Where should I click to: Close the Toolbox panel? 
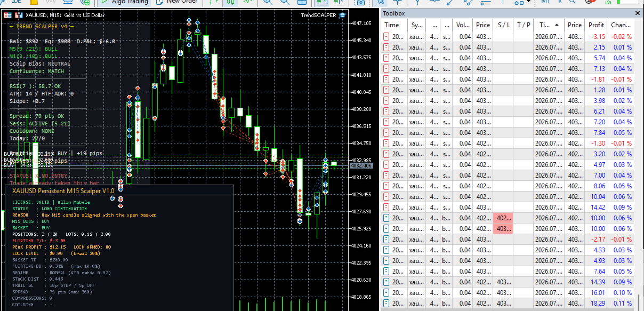(637, 13)
